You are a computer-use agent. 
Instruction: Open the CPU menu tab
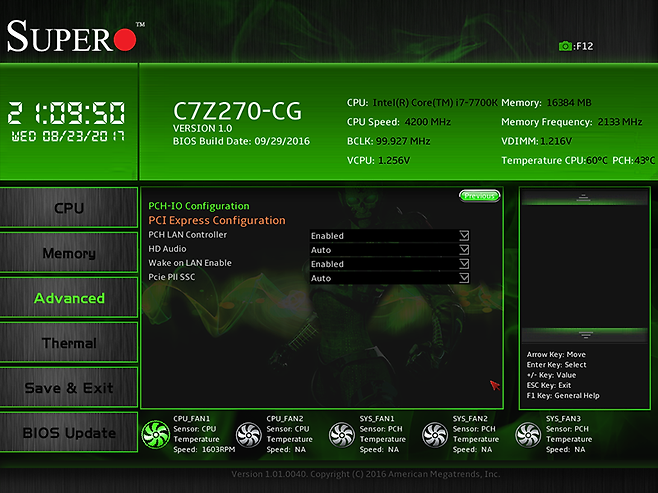tap(69, 208)
